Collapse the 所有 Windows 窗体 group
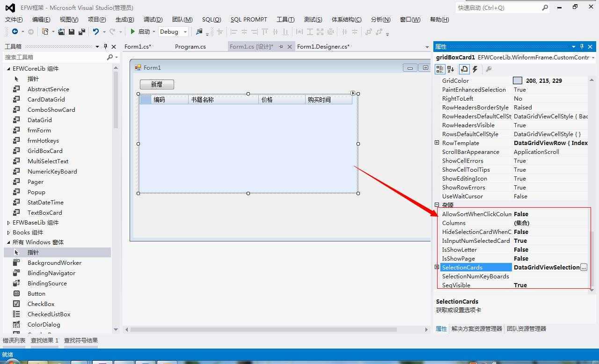 [x=8, y=242]
